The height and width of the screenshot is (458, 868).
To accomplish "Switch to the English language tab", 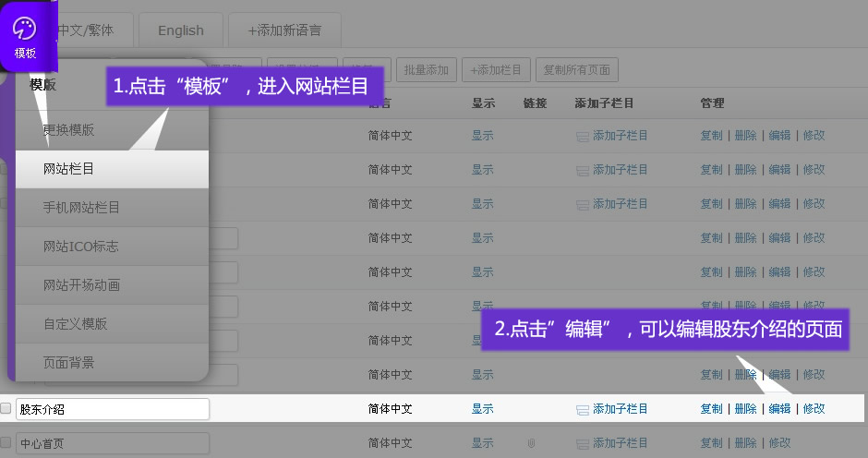I will 180,30.
